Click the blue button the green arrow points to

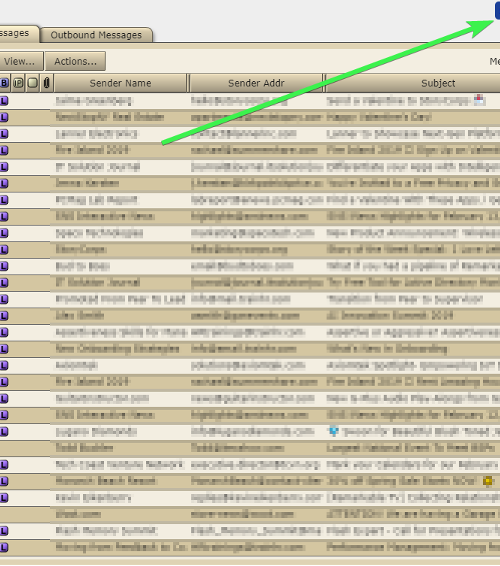(497, 10)
